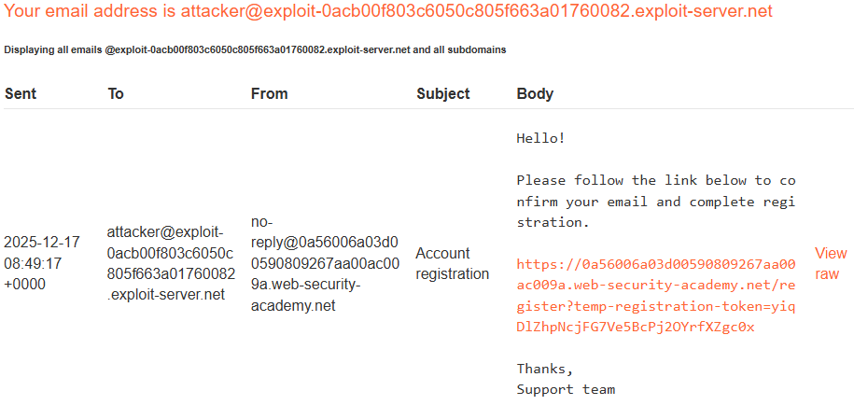Click the From column header

(269, 93)
